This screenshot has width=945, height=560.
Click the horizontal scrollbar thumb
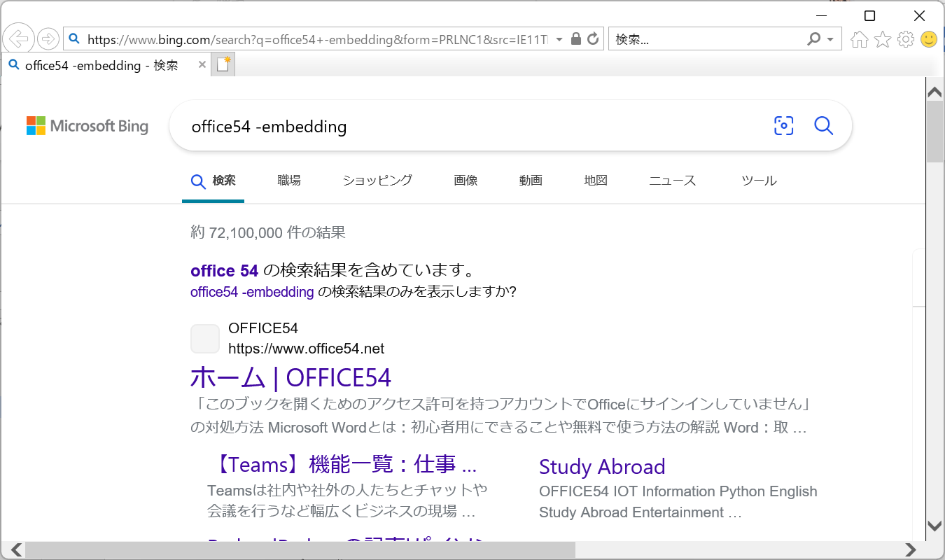[300, 550]
